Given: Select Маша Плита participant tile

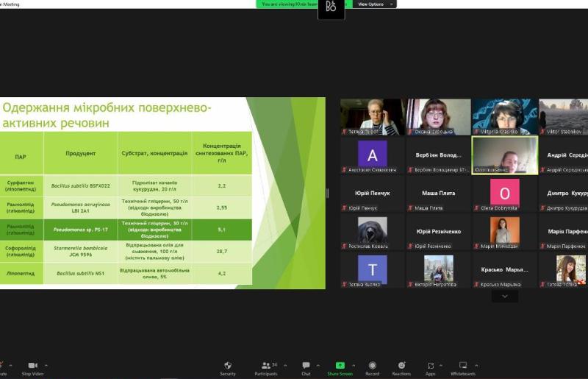Looking at the screenshot, I should tap(438, 194).
